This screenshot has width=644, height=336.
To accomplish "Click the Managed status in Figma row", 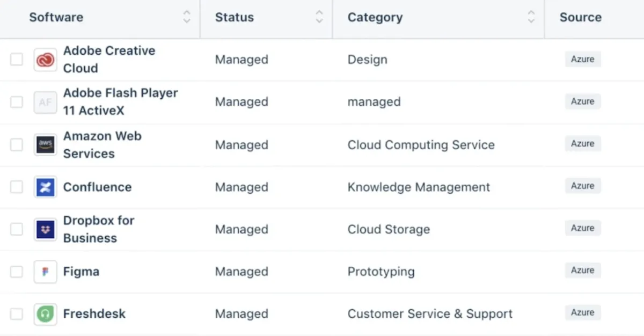I will pos(241,272).
